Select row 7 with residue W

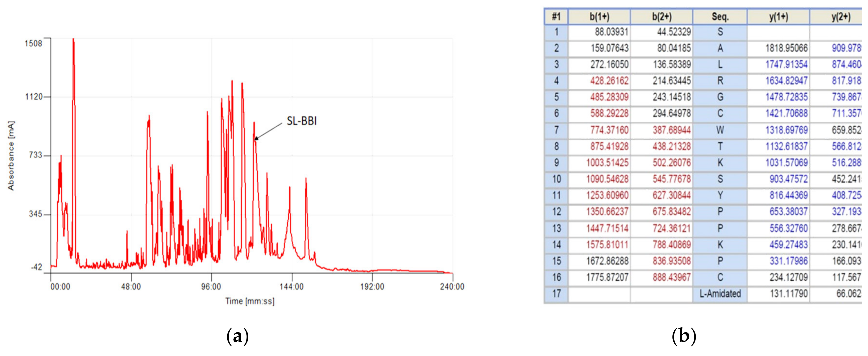coord(720,130)
